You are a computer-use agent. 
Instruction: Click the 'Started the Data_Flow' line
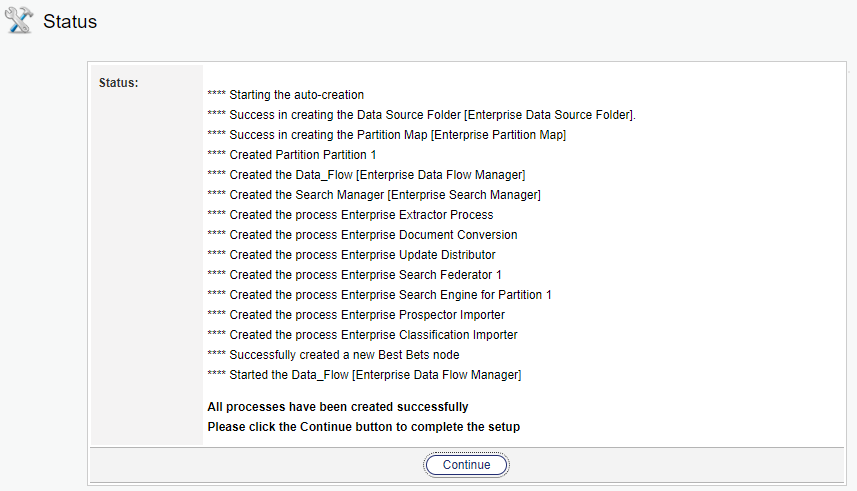tap(364, 375)
